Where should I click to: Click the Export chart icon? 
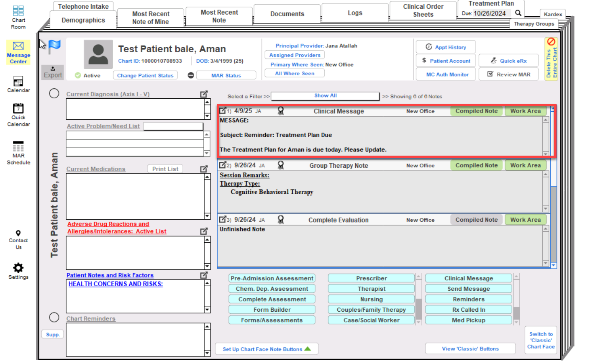click(x=53, y=72)
